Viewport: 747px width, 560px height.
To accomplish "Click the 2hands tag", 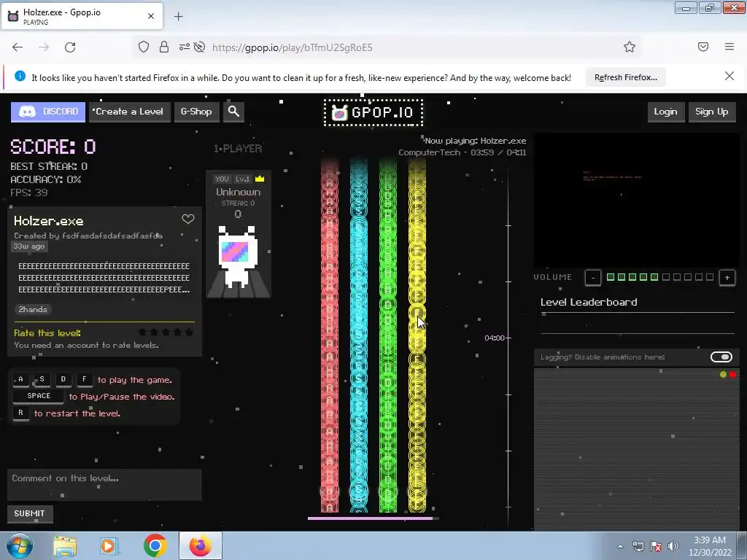I will 33,309.
